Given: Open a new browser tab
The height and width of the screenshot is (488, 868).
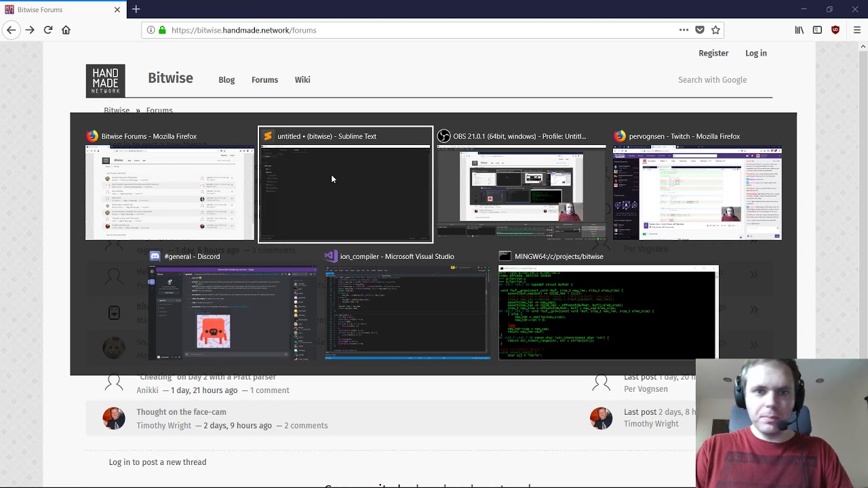Looking at the screenshot, I should tap(136, 9).
